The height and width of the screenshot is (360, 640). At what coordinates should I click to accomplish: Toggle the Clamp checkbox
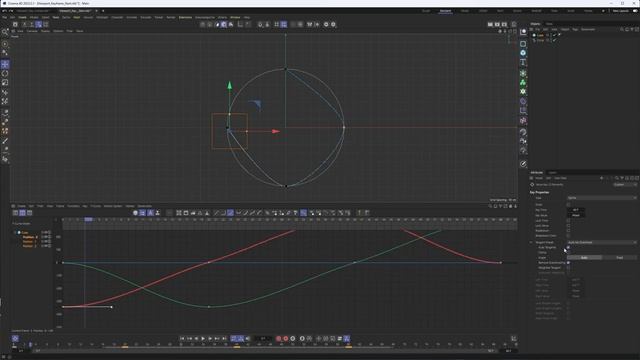[568, 252]
